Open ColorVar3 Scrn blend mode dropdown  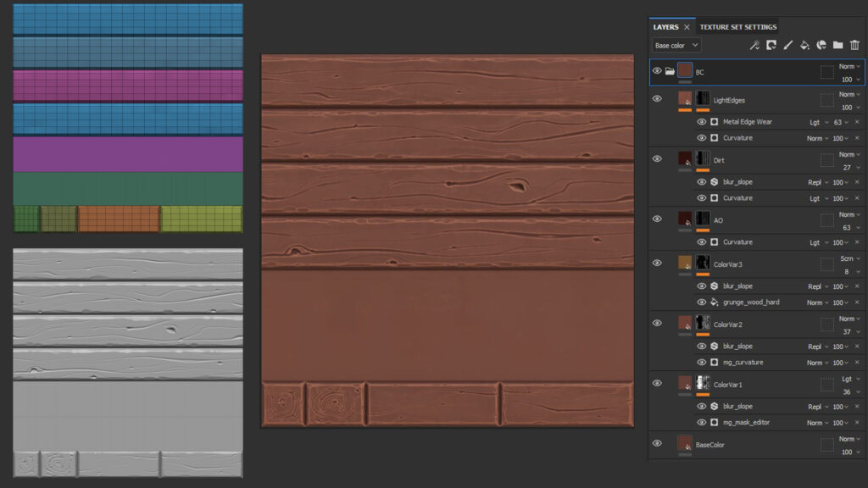849,259
